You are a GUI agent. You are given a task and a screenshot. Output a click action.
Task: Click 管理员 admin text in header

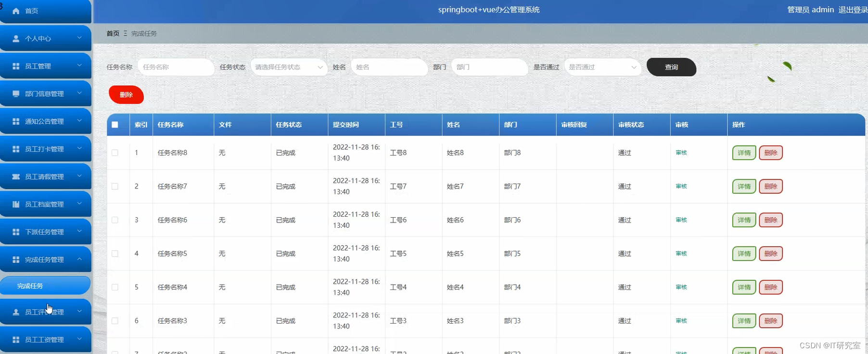click(x=810, y=10)
